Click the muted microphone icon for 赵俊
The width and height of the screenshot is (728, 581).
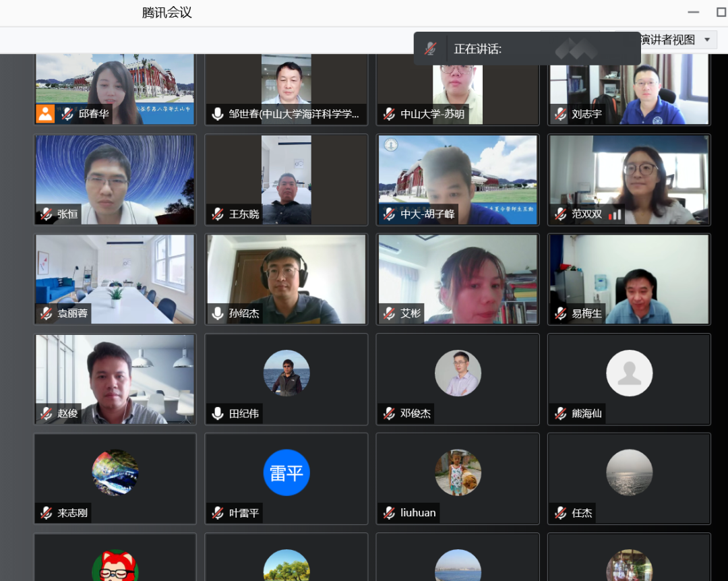pos(46,413)
